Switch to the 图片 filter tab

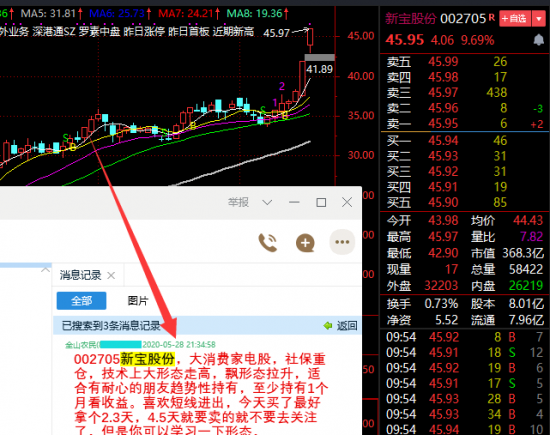(138, 301)
